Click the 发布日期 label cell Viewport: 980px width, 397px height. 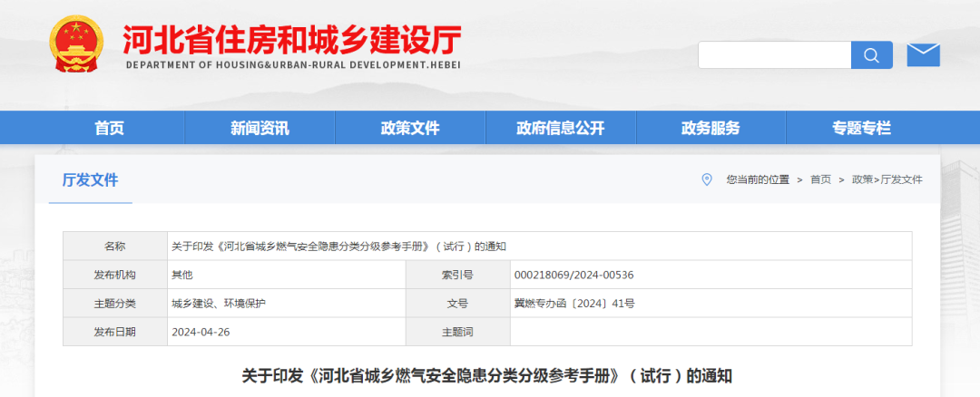pyautogui.click(x=115, y=332)
